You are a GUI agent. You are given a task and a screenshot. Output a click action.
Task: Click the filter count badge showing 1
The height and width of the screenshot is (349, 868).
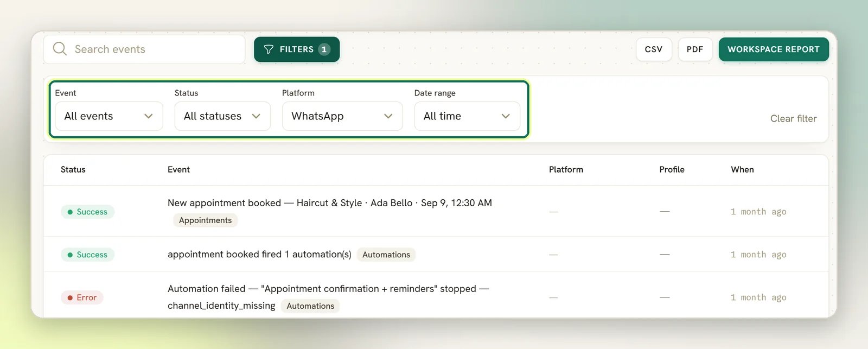click(x=324, y=49)
